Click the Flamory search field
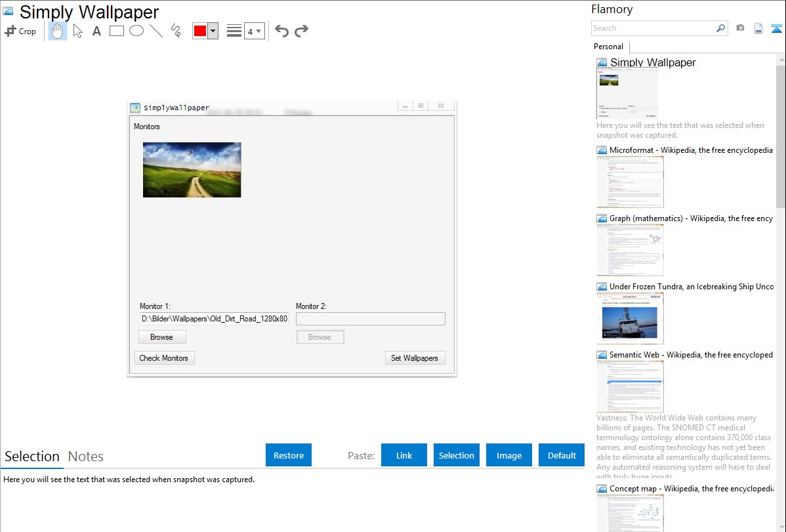 [x=653, y=28]
